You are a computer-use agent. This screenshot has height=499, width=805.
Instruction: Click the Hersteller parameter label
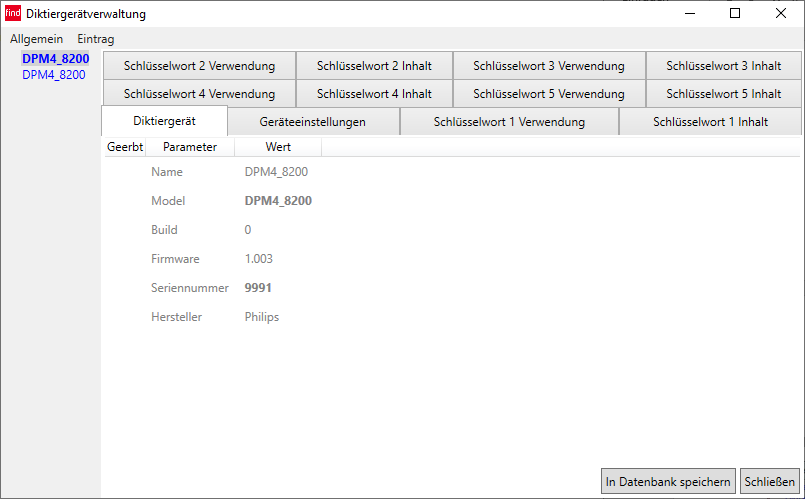177,317
